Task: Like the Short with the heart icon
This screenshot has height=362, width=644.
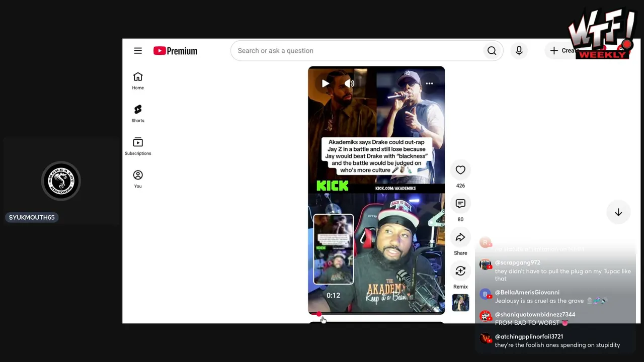Action: tap(460, 170)
